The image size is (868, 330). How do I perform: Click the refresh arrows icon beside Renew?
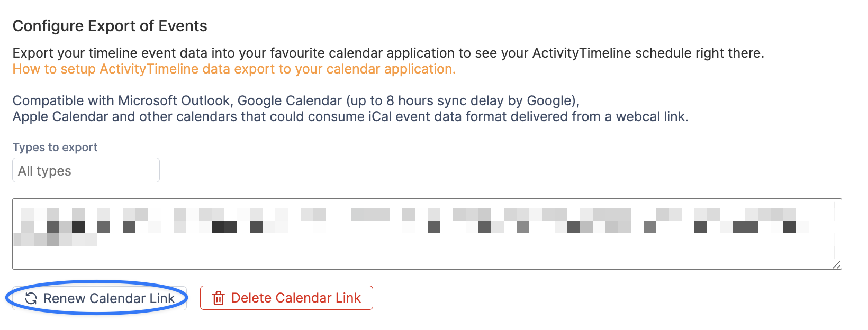pos(31,298)
